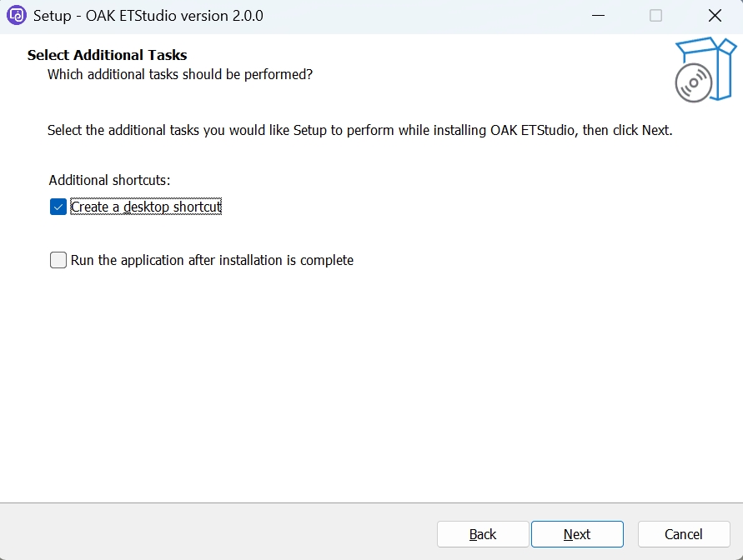Viewport: 743px width, 560px height.
Task: Cancel the installation
Action: tap(684, 534)
